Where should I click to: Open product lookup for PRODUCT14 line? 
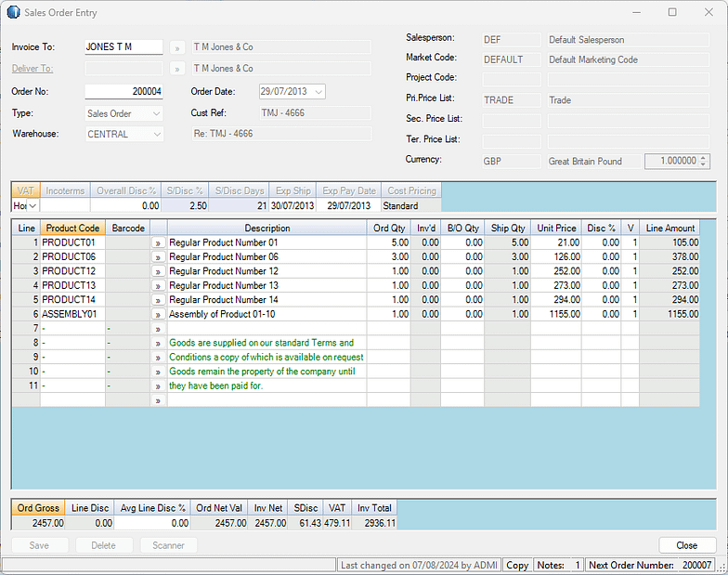tap(158, 300)
